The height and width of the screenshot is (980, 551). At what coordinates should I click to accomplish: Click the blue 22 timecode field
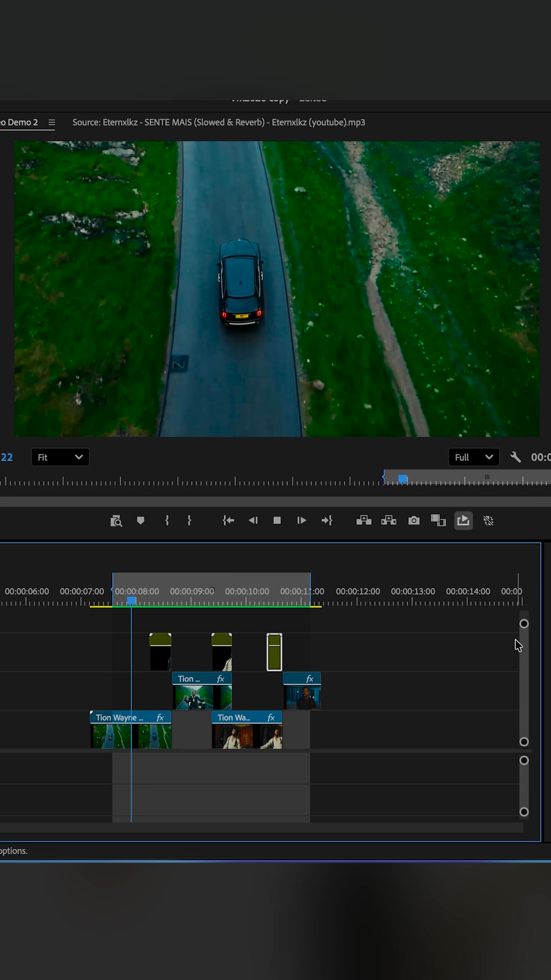(7, 457)
